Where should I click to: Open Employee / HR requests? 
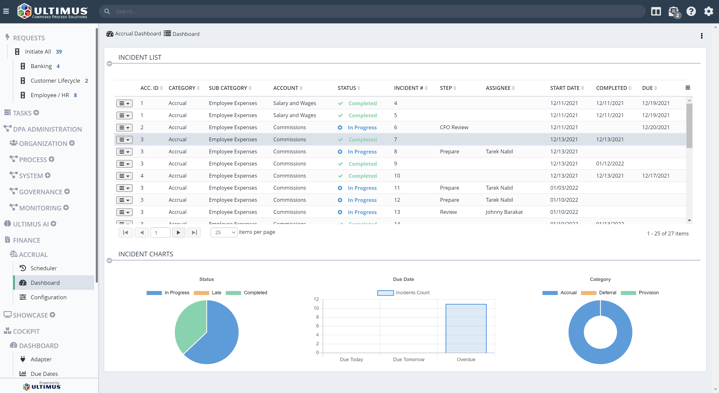pyautogui.click(x=49, y=95)
